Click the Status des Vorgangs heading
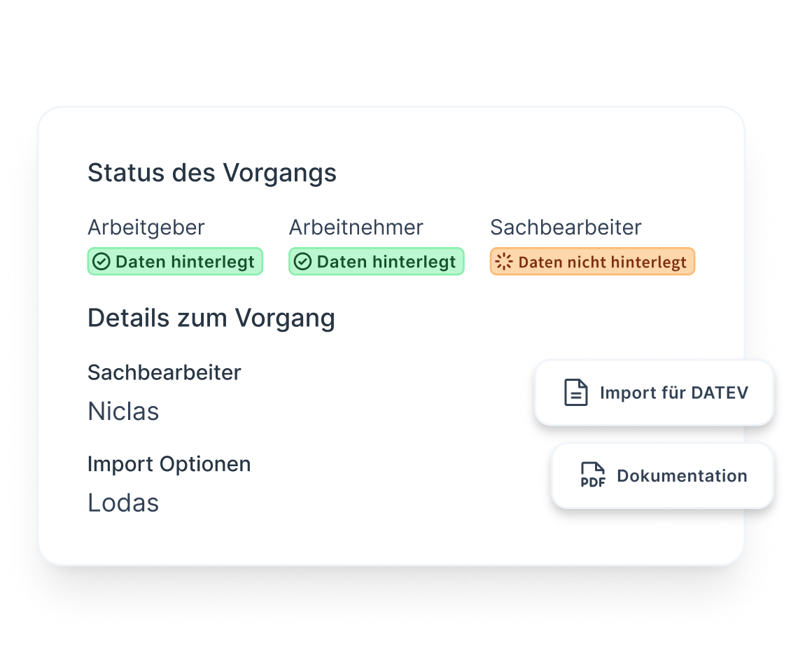798x672 pixels. [211, 172]
